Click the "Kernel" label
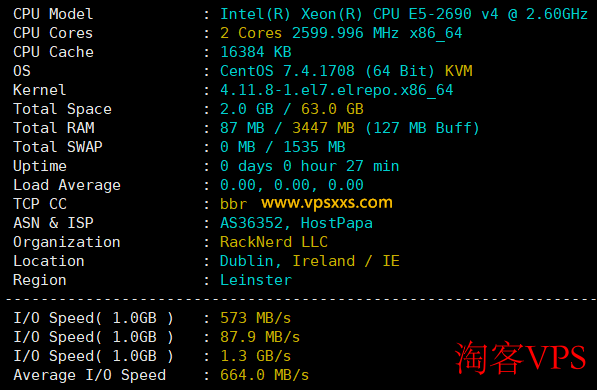Image resolution: width=597 pixels, height=390 pixels. [40, 90]
